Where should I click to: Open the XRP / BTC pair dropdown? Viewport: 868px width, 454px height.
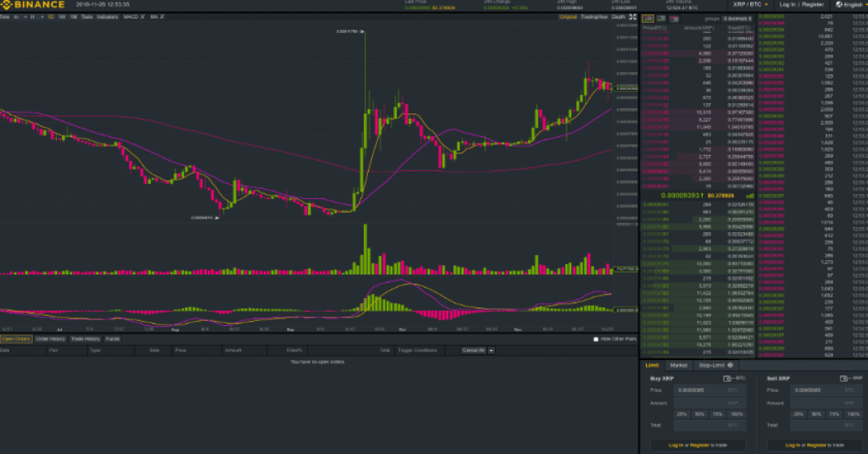750,5
